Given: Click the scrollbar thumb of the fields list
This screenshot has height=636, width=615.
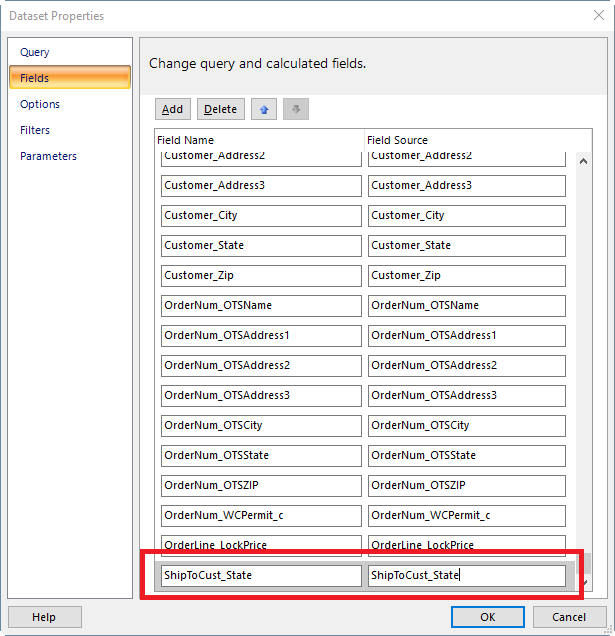Looking at the screenshot, I should pyautogui.click(x=583, y=563).
